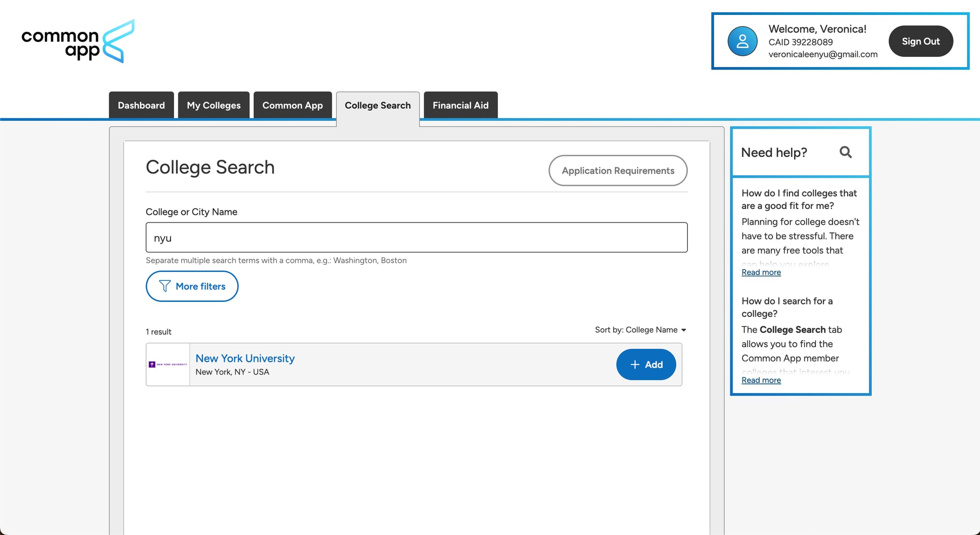The height and width of the screenshot is (535, 980).
Task: Click the More filters button
Action: (x=192, y=286)
